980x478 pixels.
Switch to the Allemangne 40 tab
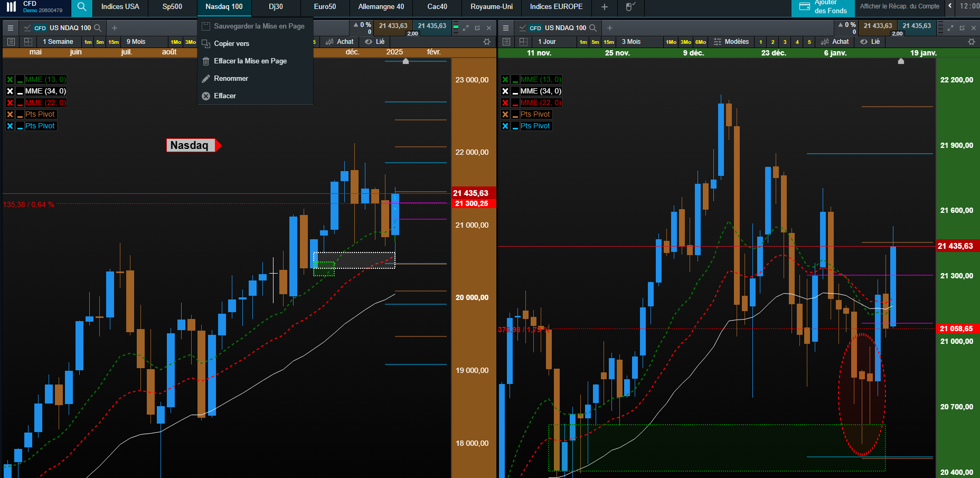pyautogui.click(x=381, y=7)
